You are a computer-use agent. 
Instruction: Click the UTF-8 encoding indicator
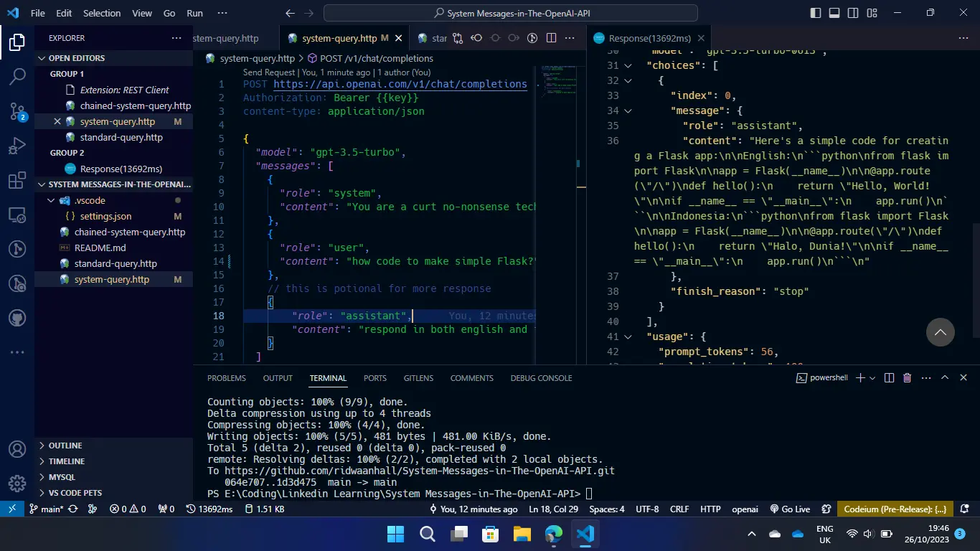pyautogui.click(x=647, y=509)
